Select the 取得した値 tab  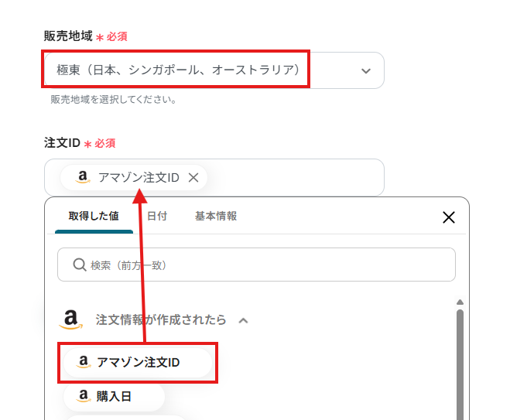pyautogui.click(x=93, y=217)
